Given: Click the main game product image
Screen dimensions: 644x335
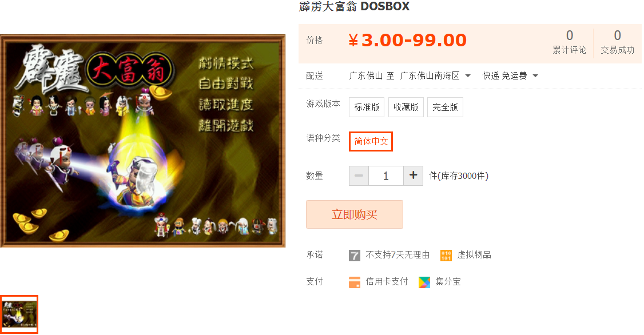Looking at the screenshot, I should [142, 141].
